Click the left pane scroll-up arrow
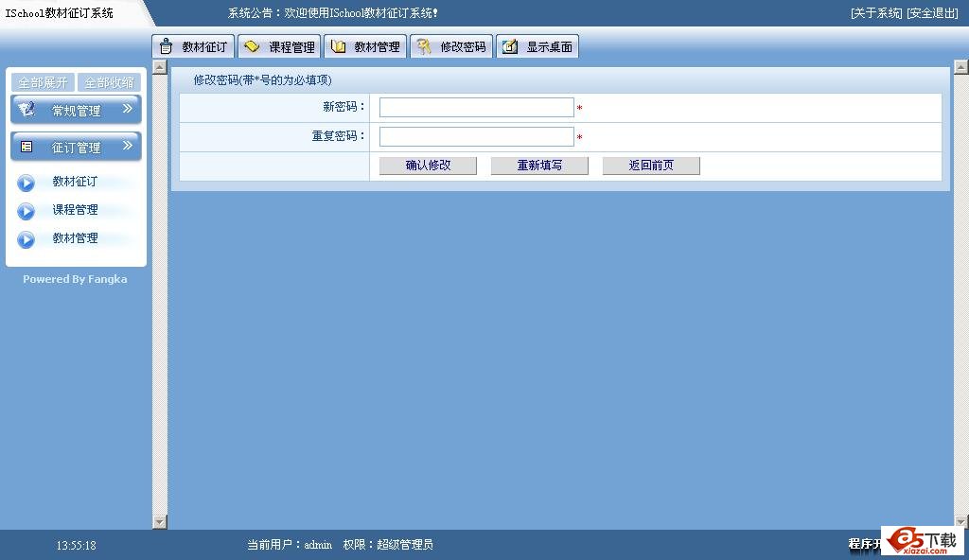The image size is (969, 560). [x=159, y=67]
